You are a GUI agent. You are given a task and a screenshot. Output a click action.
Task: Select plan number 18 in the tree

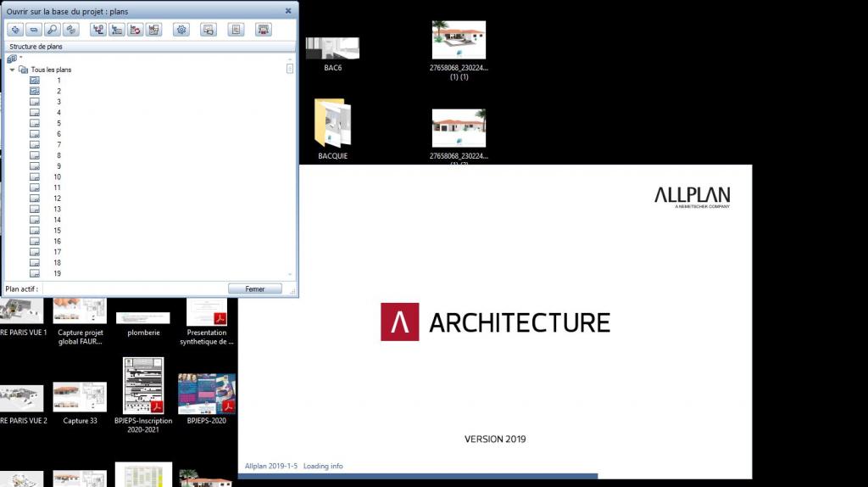pyautogui.click(x=57, y=263)
